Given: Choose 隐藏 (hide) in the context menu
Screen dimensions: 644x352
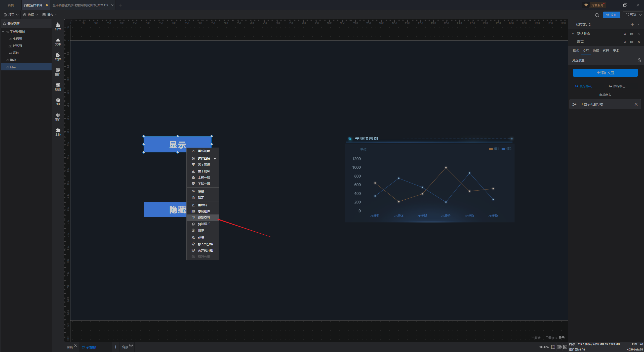Looking at the screenshot, I should [x=201, y=191].
